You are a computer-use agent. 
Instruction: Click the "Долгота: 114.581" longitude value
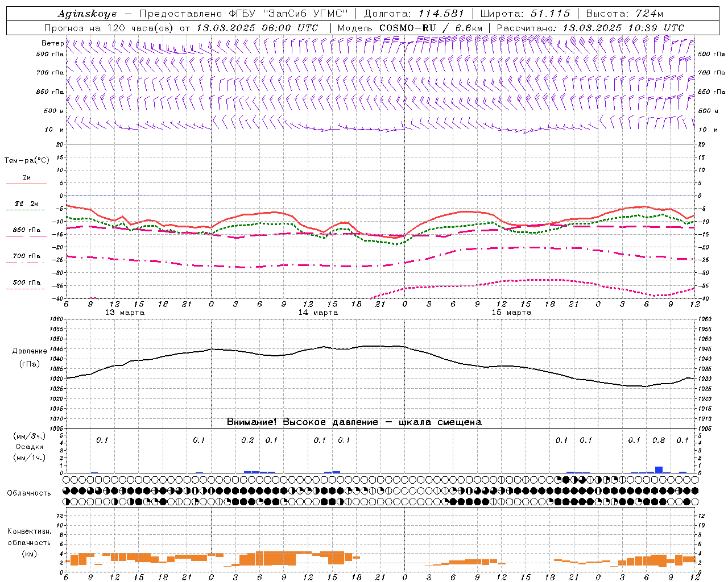414,14
